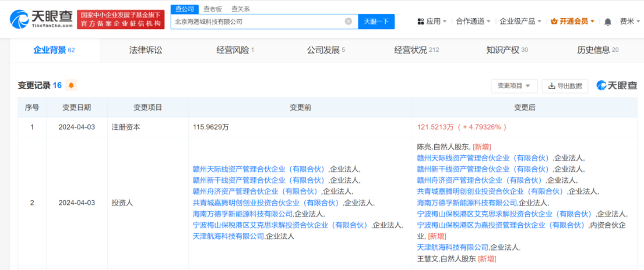
Task: Click the 陈亮,自然人股东 entry
Action: coord(444,147)
